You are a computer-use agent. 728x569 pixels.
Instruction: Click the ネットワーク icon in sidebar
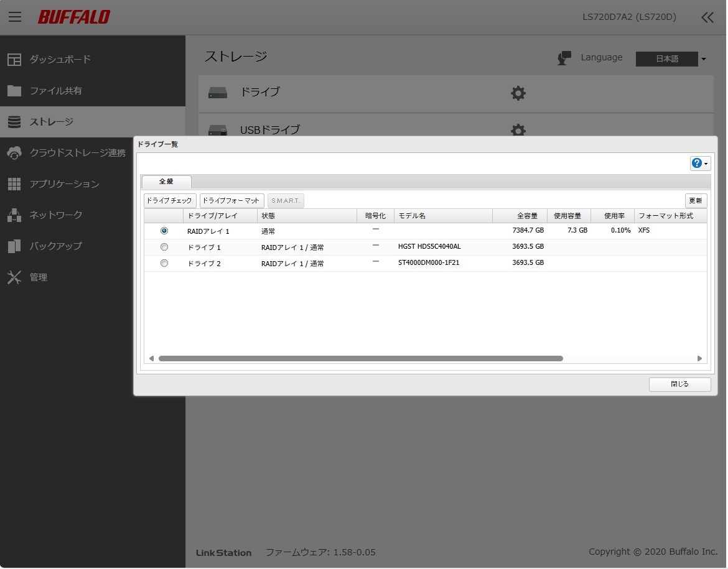14,215
